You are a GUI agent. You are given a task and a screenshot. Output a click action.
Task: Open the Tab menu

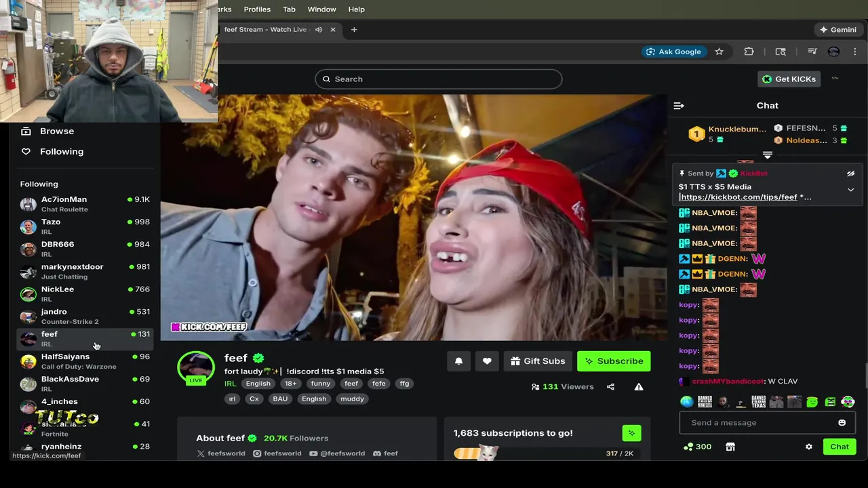click(289, 9)
